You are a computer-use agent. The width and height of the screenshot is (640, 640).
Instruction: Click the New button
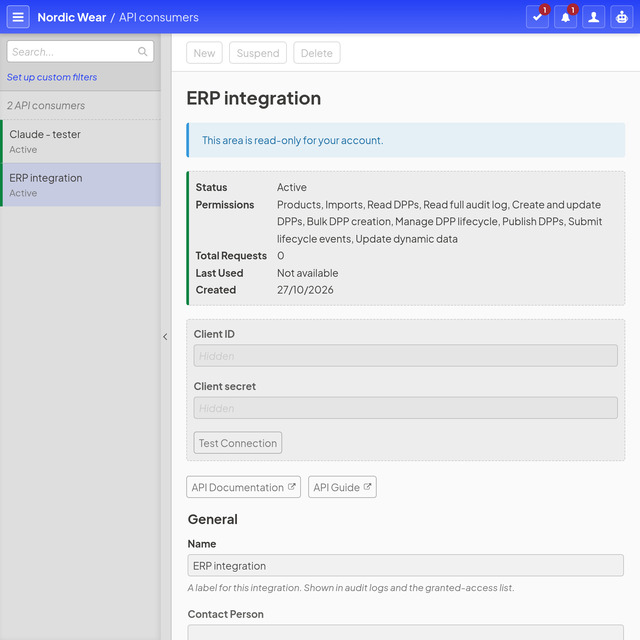click(x=204, y=53)
